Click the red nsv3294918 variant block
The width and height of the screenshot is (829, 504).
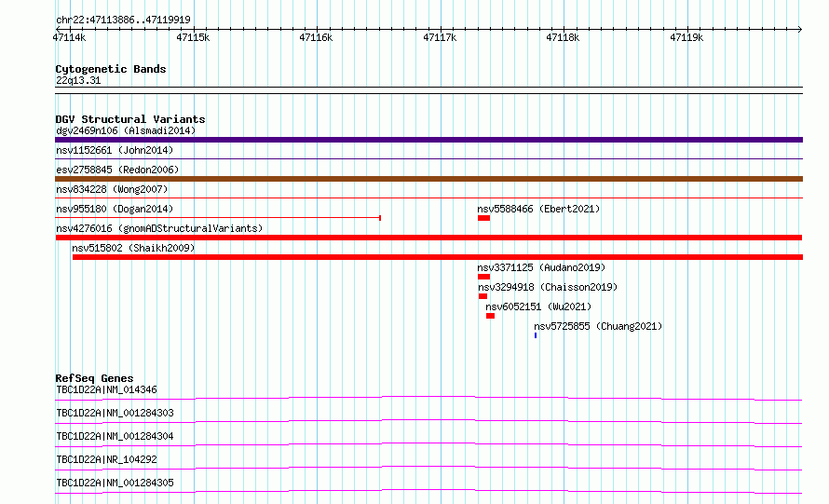(x=482, y=296)
